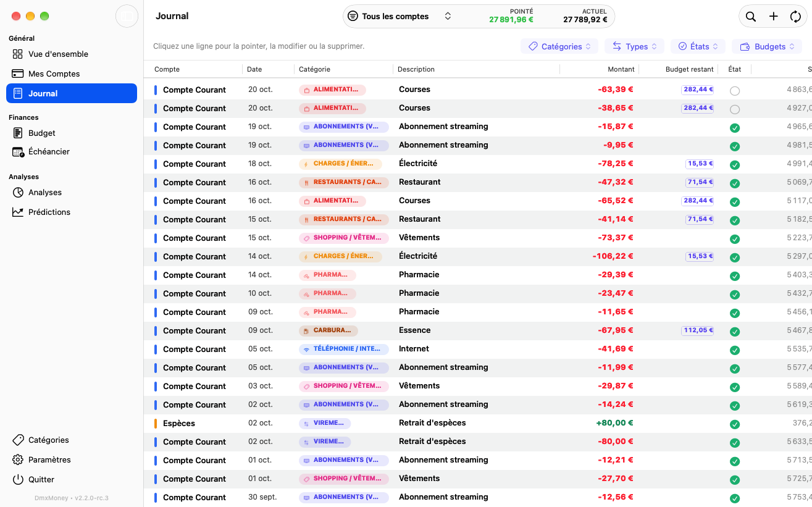Click the Quitter power icon
The height and width of the screenshot is (507, 812).
click(18, 479)
